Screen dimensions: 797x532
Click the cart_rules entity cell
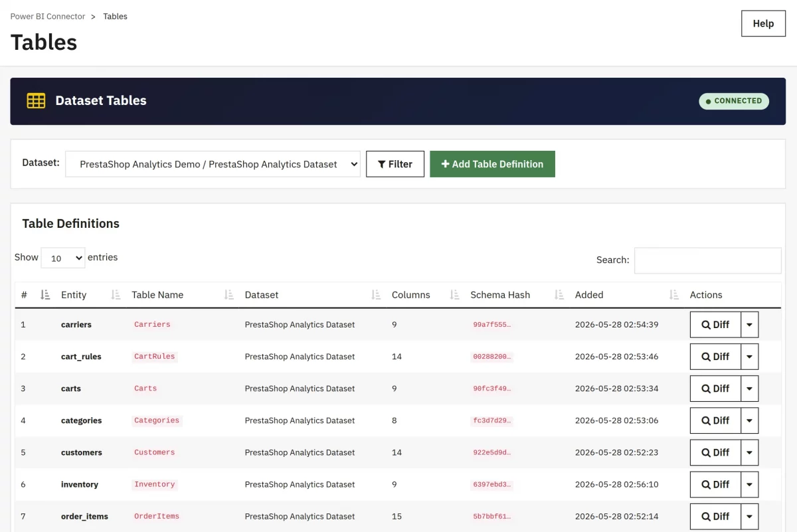[81, 357]
